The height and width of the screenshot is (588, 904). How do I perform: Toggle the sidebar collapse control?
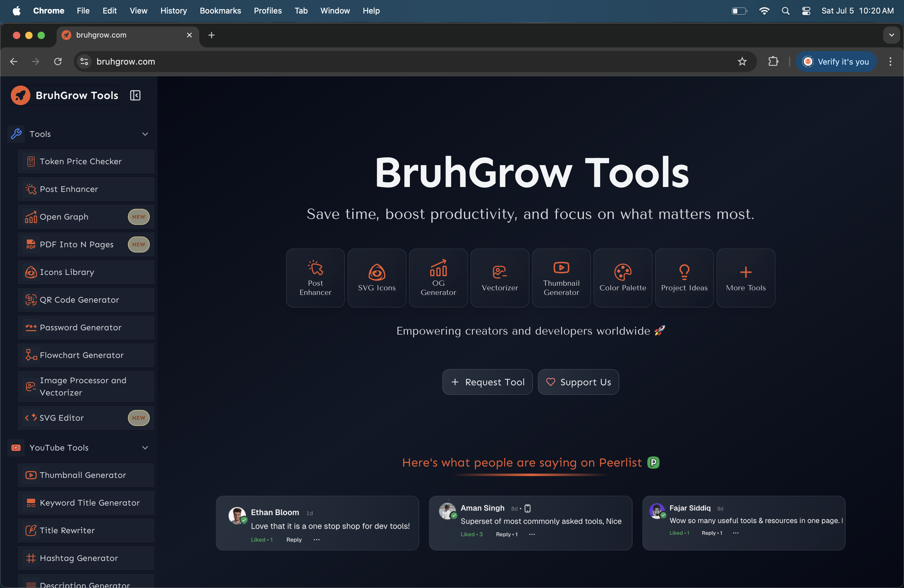(135, 95)
